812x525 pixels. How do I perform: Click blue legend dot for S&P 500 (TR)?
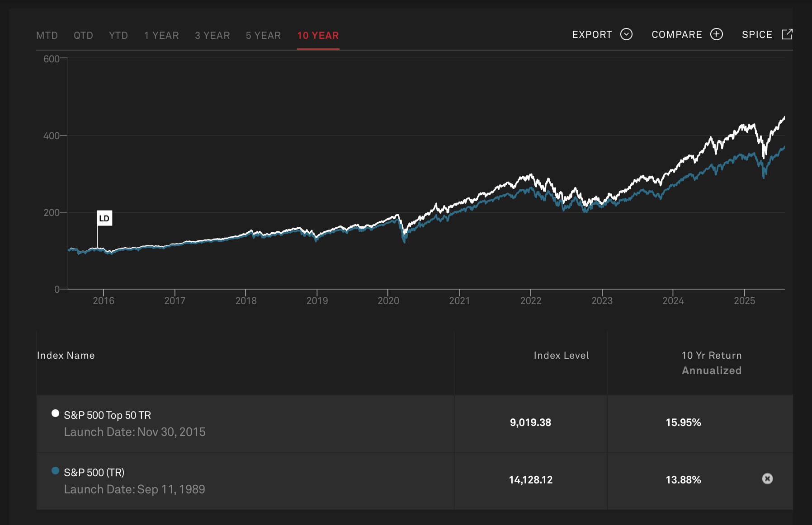pos(55,471)
